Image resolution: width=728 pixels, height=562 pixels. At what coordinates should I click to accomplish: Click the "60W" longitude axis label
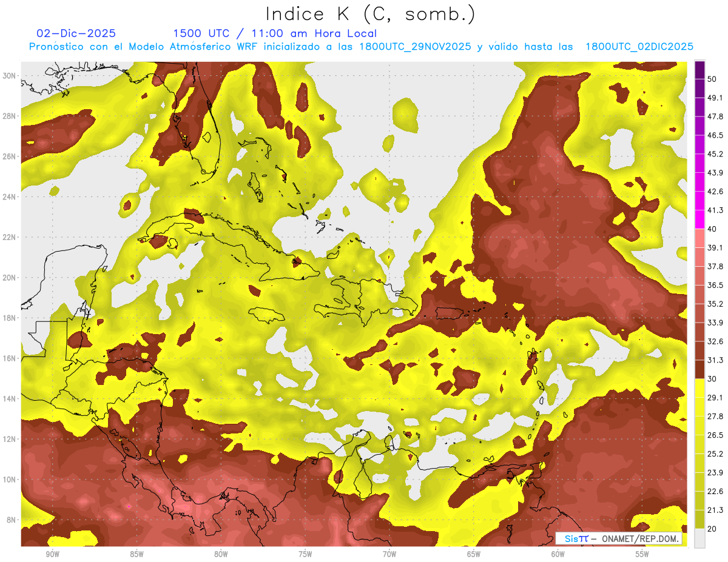558,554
